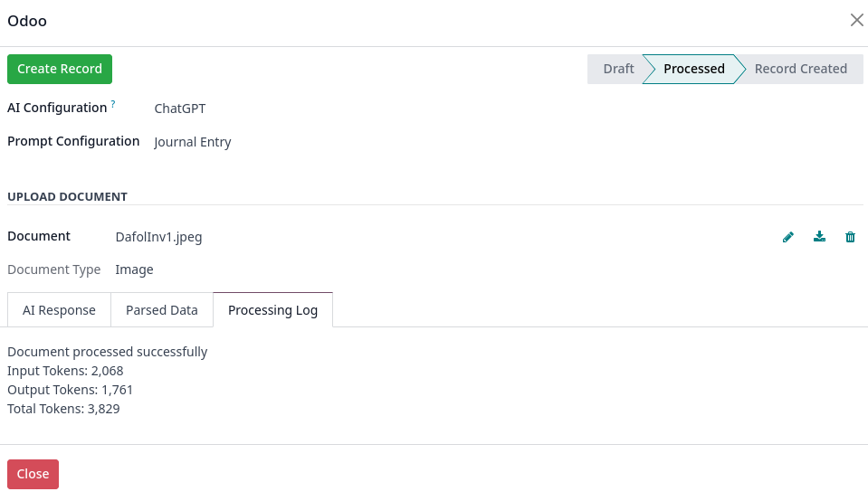
Task: Click the Create Record button
Action: pos(60,69)
